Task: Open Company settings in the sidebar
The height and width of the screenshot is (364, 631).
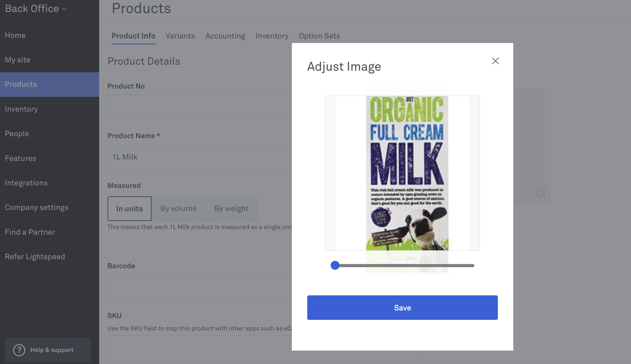Action: [x=36, y=207]
